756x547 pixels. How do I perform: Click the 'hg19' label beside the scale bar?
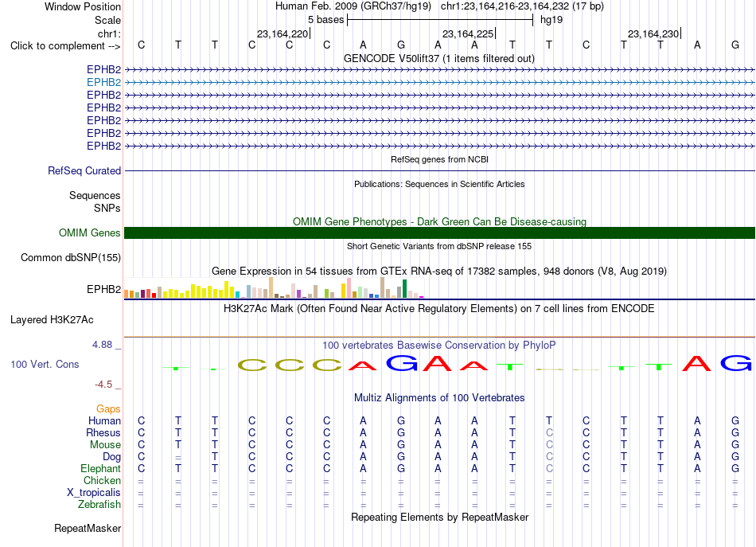[551, 20]
